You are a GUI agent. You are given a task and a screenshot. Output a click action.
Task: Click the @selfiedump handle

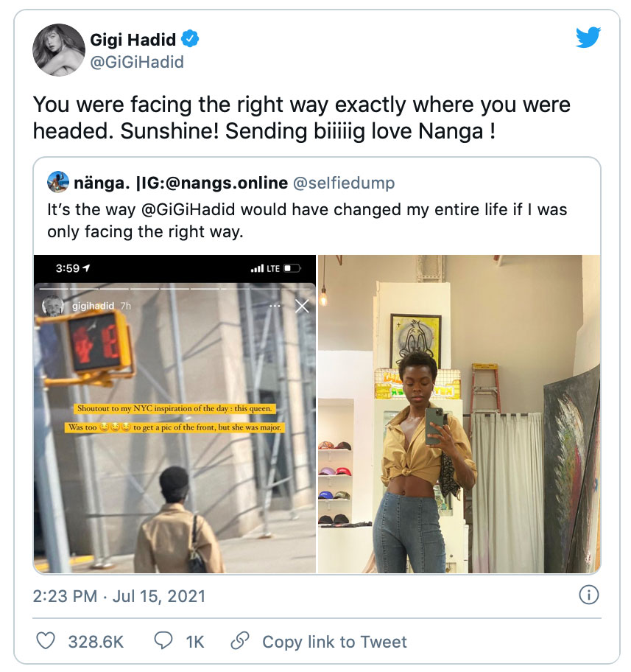point(346,181)
